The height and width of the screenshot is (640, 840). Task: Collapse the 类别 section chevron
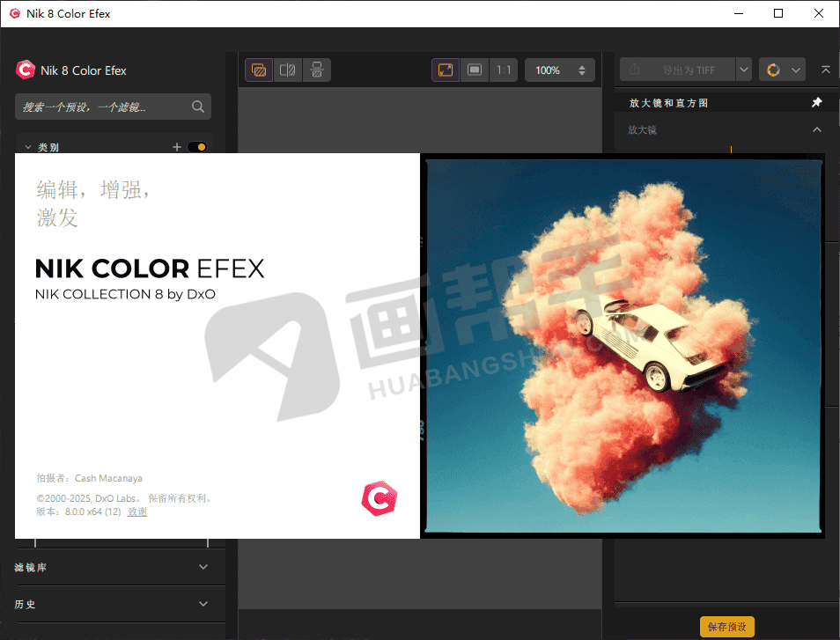[x=28, y=147]
